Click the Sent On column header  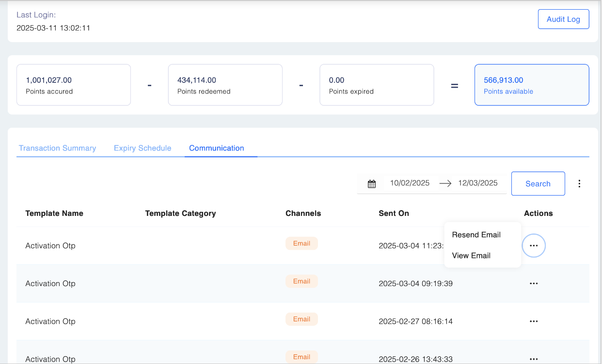tap(394, 213)
